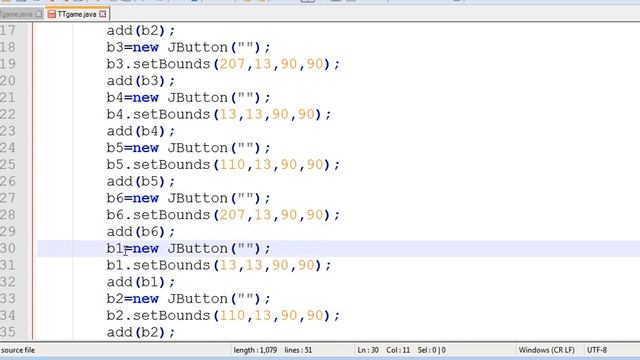Click status bar 'Sel : 0 | 0' entry

[431, 350]
